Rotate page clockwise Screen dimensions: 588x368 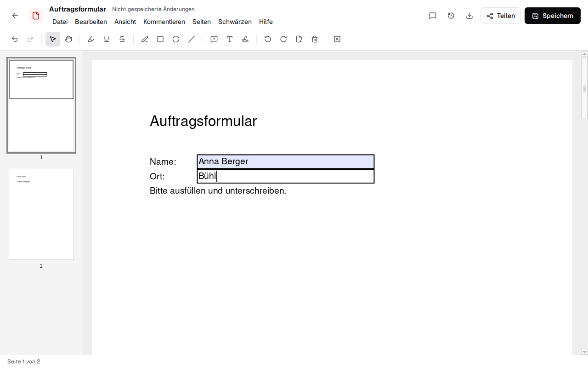[283, 39]
